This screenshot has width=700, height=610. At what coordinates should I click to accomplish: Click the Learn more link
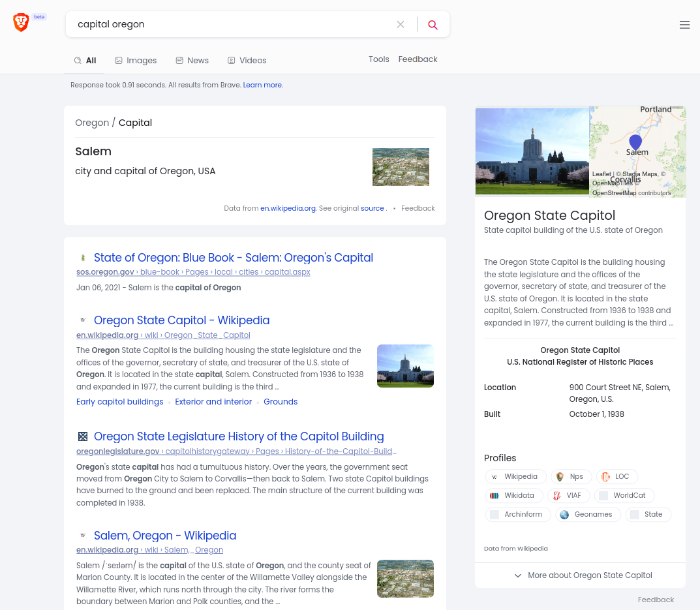(262, 85)
